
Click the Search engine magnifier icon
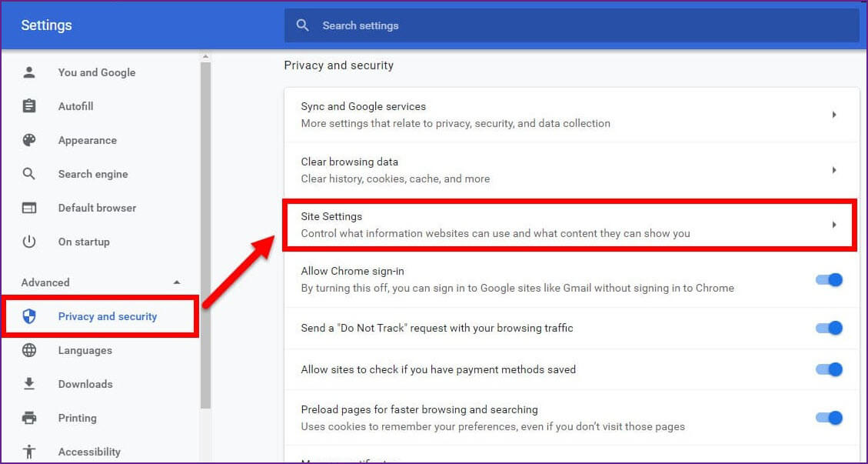tap(29, 174)
